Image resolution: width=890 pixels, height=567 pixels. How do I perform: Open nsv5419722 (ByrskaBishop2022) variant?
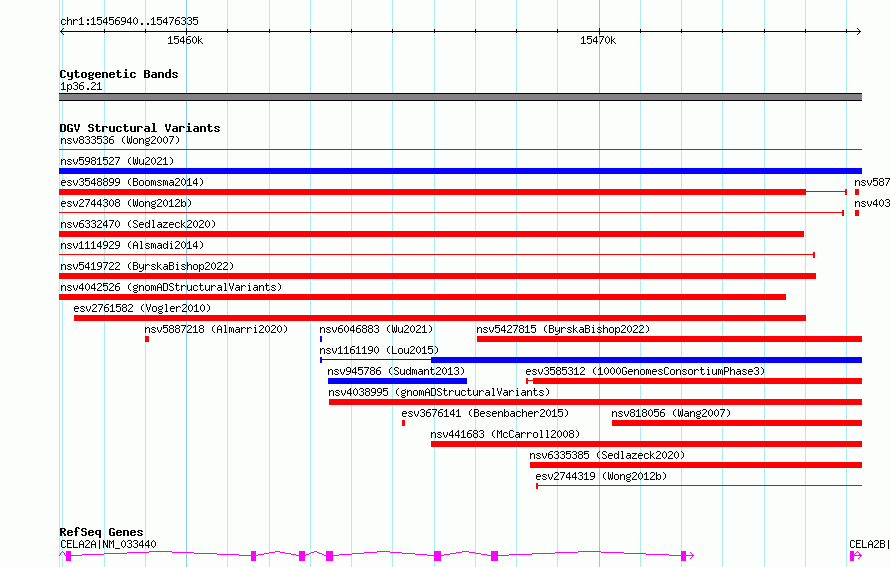coord(147,266)
